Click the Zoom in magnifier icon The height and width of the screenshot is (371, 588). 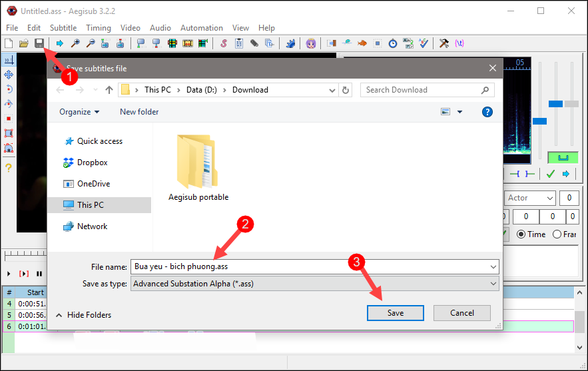tap(75, 43)
